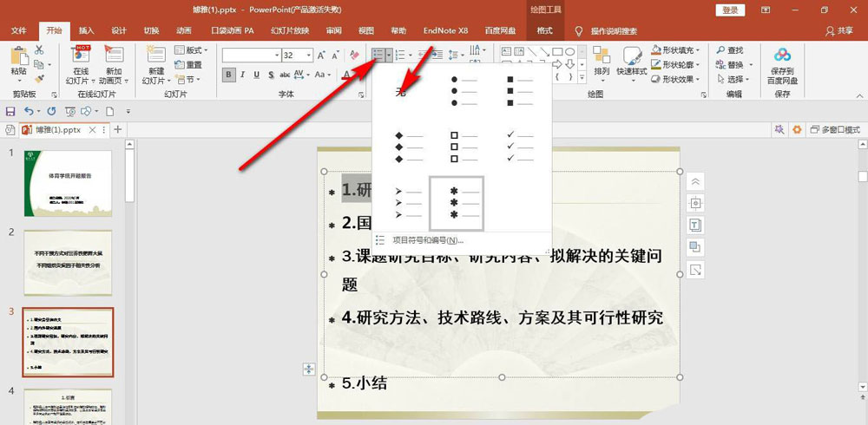This screenshot has height=425, width=868.
Task: Clear all formatting eraser icon
Action: click(x=354, y=56)
